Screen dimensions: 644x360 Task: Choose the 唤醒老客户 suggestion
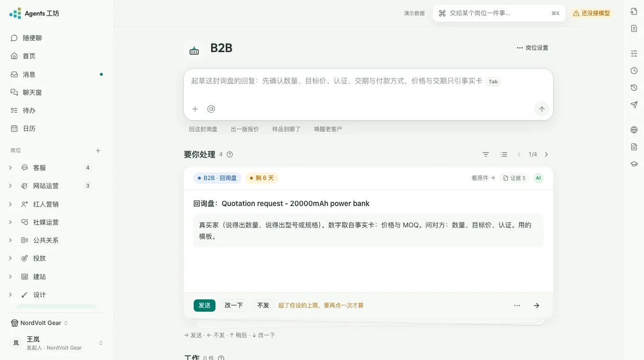point(328,129)
